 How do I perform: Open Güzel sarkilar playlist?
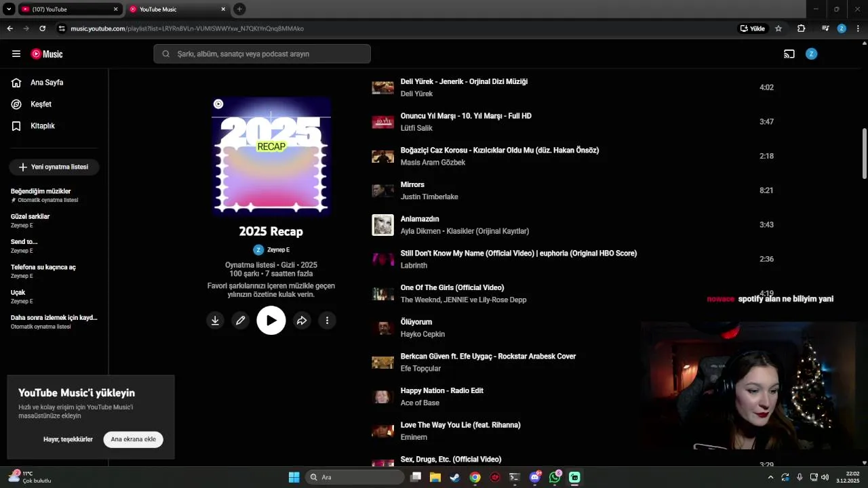(x=54, y=220)
